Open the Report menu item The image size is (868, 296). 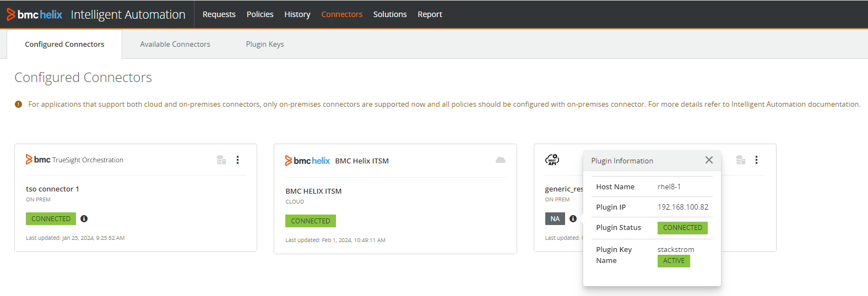430,14
